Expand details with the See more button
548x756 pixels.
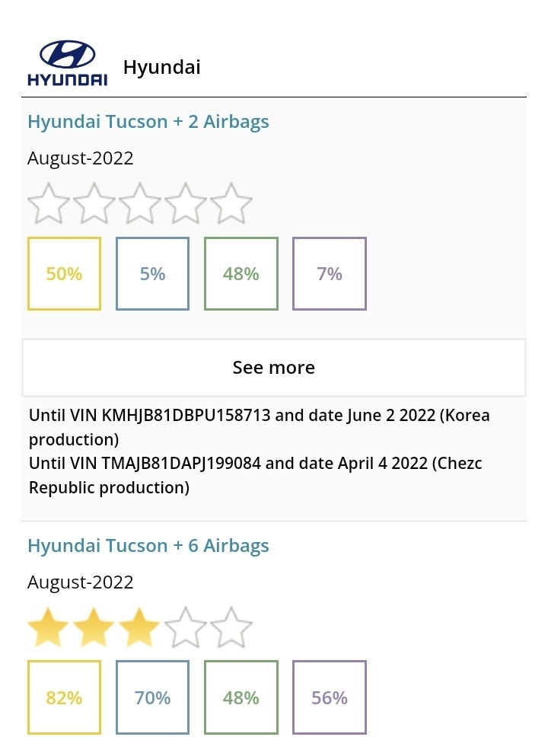pyautogui.click(x=274, y=368)
